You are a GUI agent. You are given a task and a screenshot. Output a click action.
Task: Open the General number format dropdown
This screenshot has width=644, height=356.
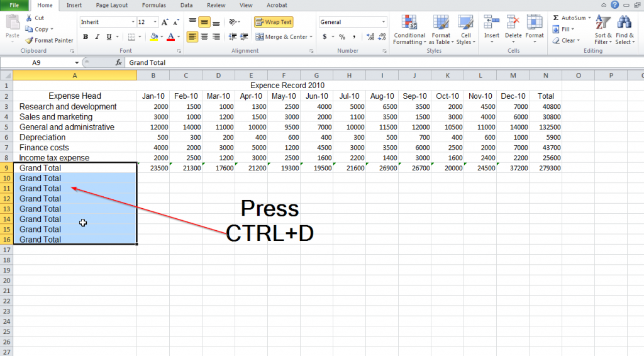click(x=383, y=22)
